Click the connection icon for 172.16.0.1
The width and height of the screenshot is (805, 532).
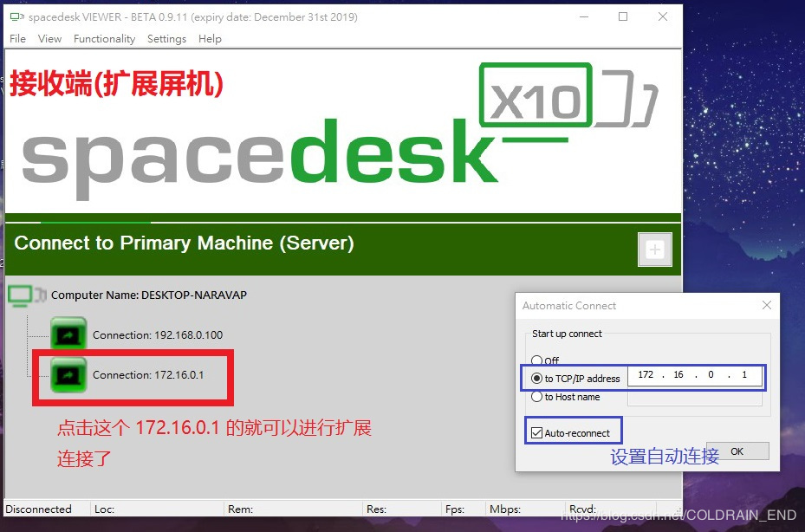point(68,375)
